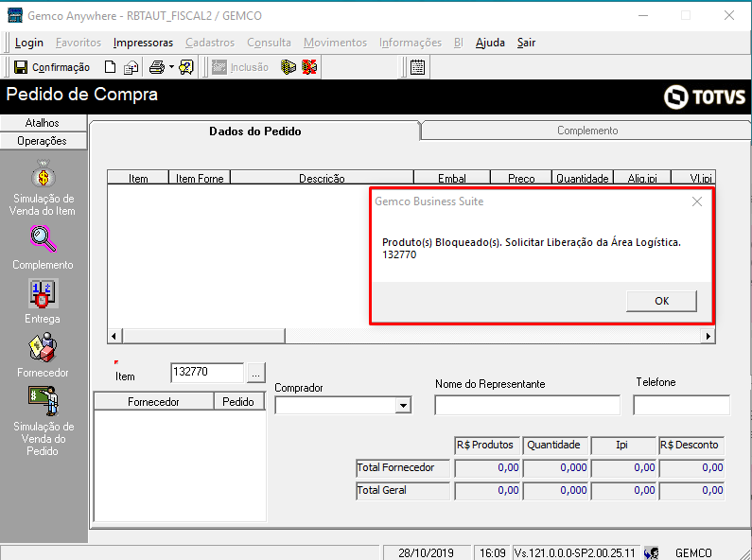The height and width of the screenshot is (560, 752).
Task: Click the Nome do Representante field
Action: click(527, 405)
